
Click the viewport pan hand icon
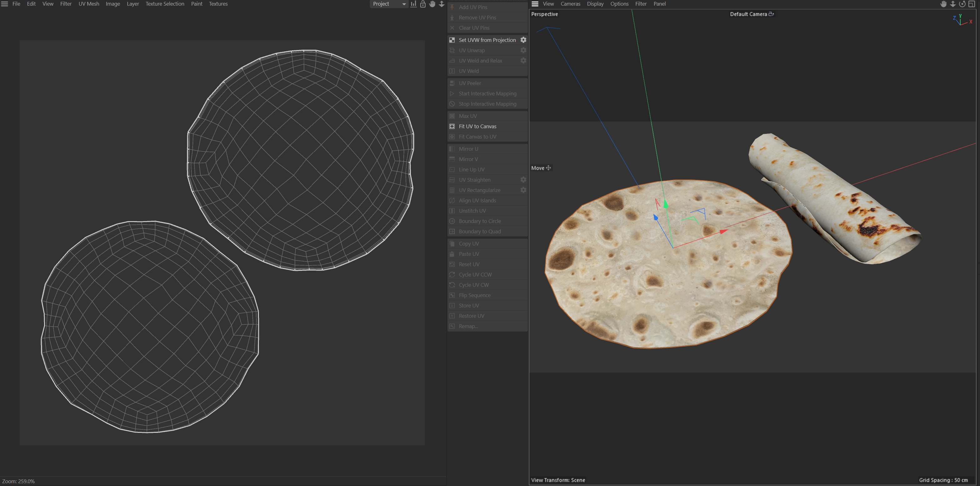tap(943, 4)
